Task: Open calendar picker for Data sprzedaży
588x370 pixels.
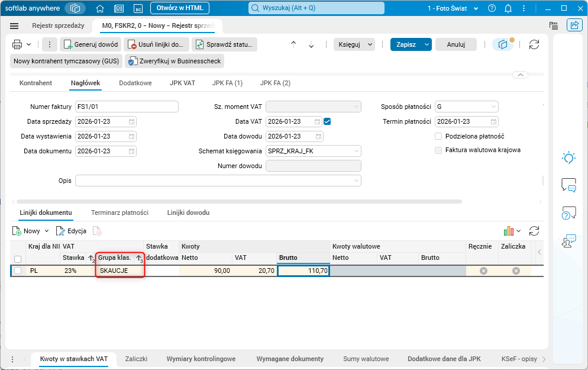Action: click(132, 121)
